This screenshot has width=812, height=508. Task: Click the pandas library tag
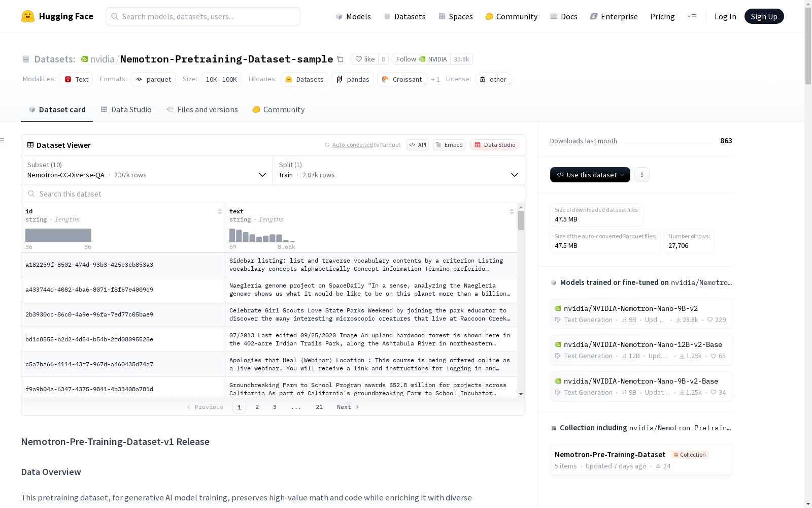353,79
